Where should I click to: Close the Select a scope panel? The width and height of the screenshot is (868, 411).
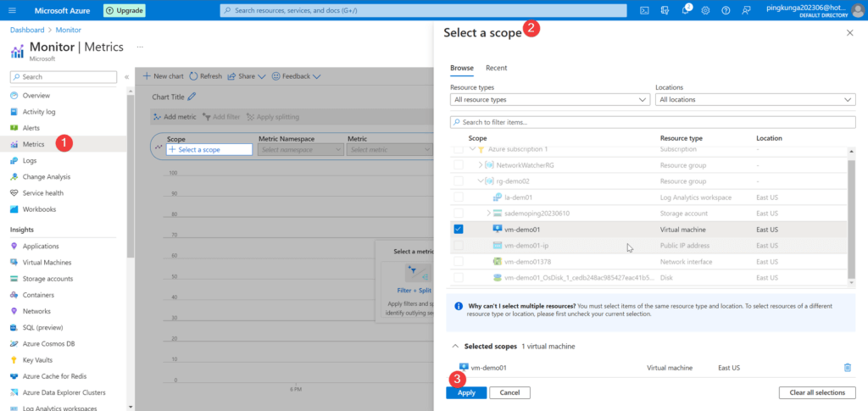click(x=849, y=33)
